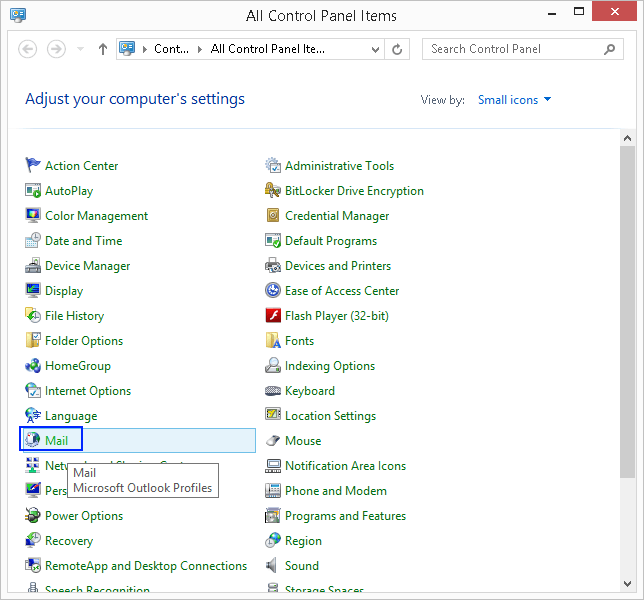The image size is (644, 600).
Task: Open the recent locations dropdown arrow
Action: tap(80, 49)
